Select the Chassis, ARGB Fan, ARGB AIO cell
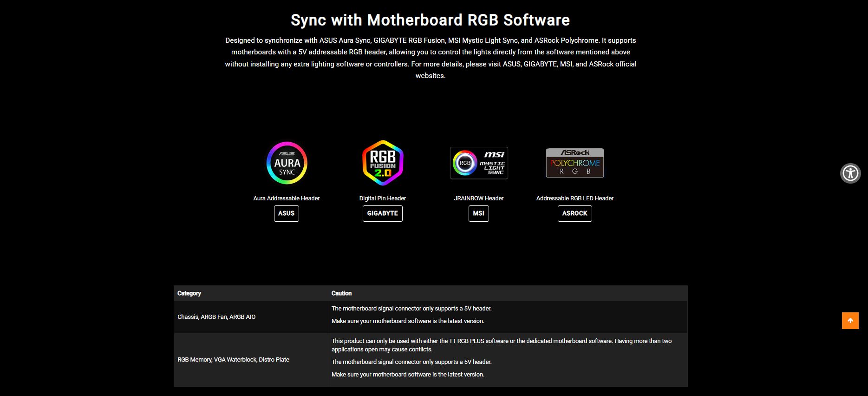 point(251,317)
